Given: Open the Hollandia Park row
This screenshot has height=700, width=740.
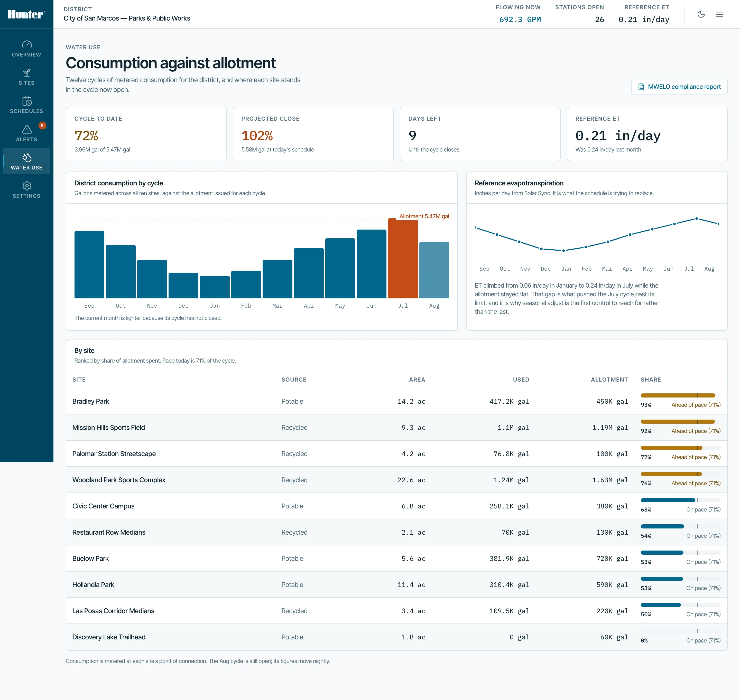Looking at the screenshot, I should (x=396, y=585).
